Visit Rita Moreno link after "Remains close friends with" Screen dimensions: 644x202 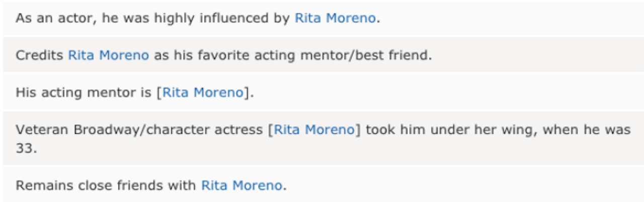click(241, 185)
